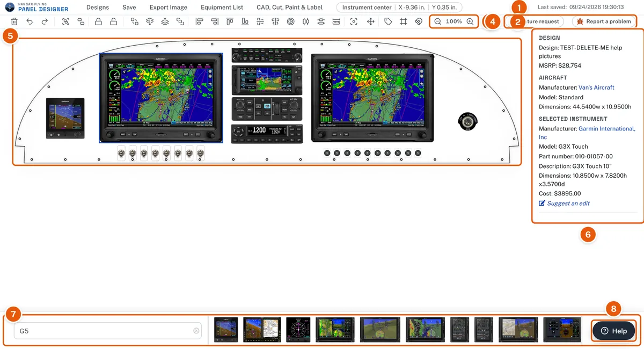Click the distribute horizontally icon
Screen dimensions: 644x349
pos(306,21)
